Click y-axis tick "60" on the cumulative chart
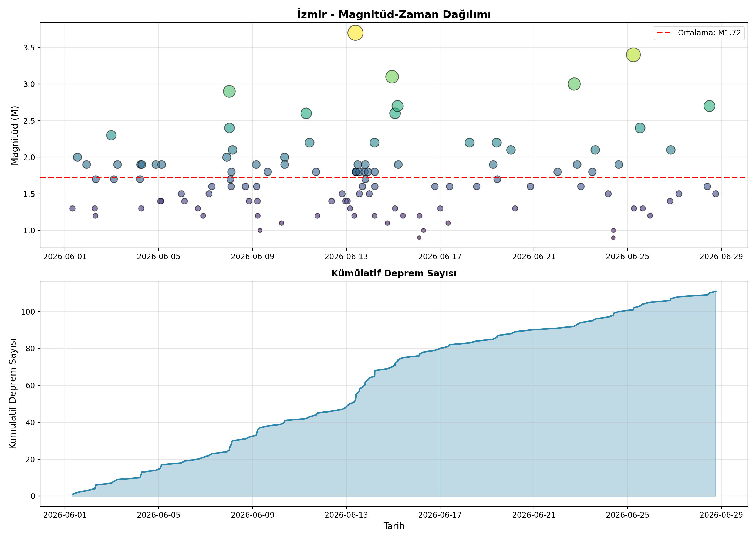 pyautogui.click(x=31, y=385)
